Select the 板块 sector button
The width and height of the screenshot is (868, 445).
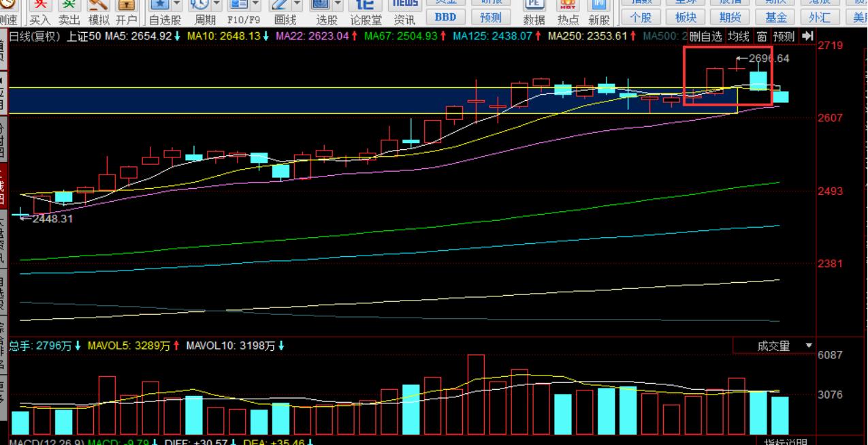(686, 17)
